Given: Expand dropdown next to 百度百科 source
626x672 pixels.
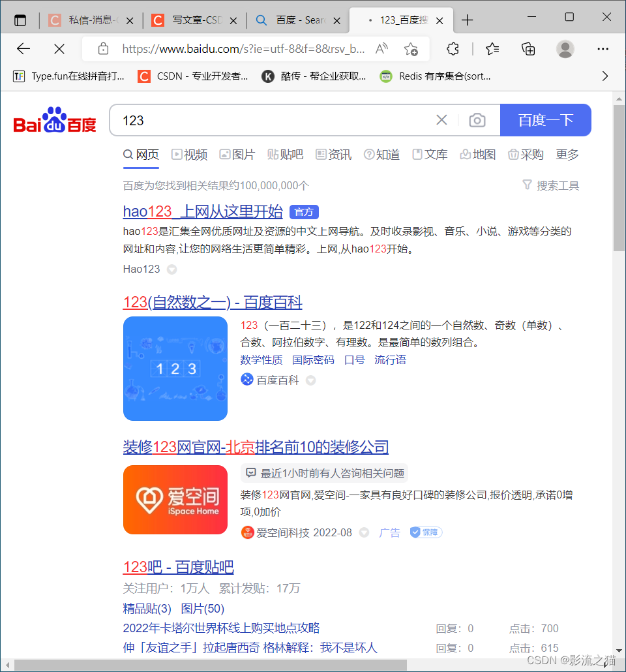Looking at the screenshot, I should pyautogui.click(x=310, y=380).
